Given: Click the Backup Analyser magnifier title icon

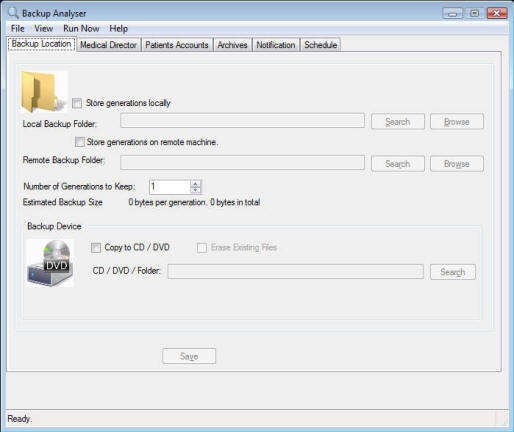Looking at the screenshot, I should [x=13, y=13].
